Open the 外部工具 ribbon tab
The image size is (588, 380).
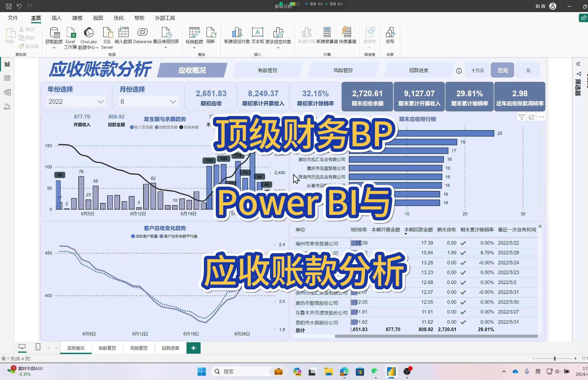tap(165, 18)
